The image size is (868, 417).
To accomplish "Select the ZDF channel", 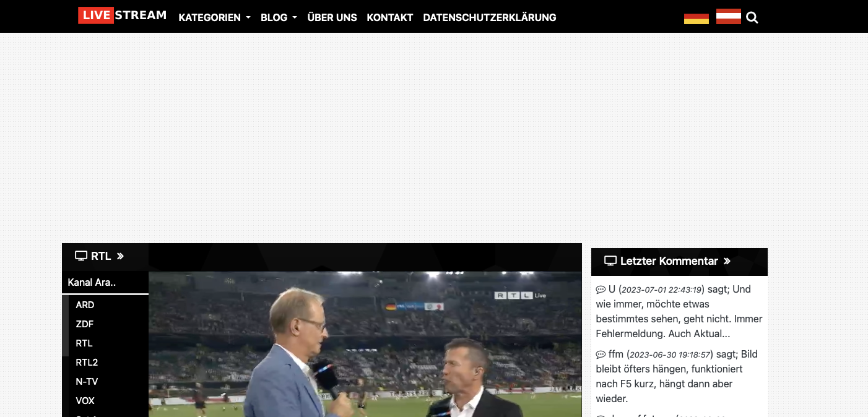I will tap(85, 324).
